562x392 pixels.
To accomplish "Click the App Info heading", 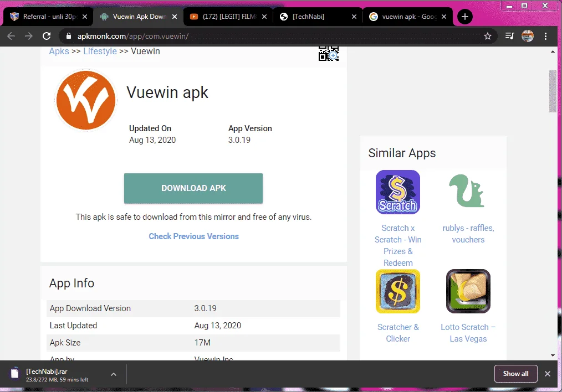I will click(x=71, y=283).
